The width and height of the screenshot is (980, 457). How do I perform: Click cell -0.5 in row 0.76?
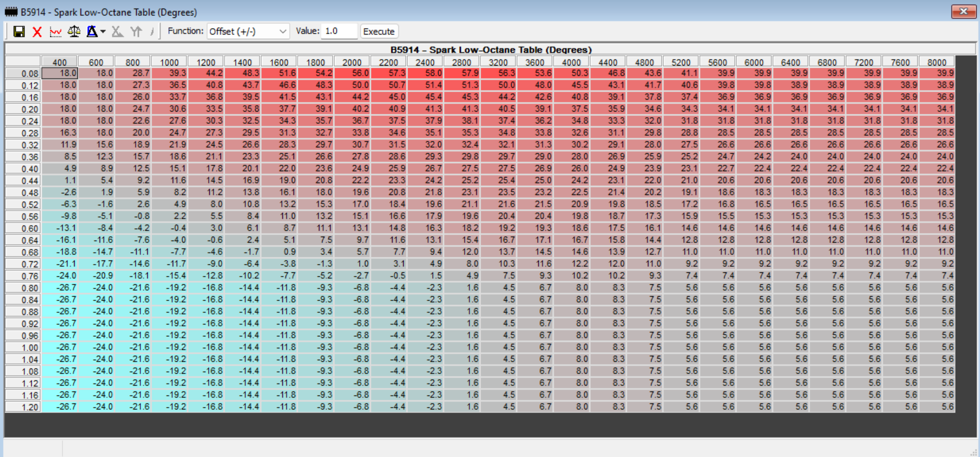coord(388,275)
